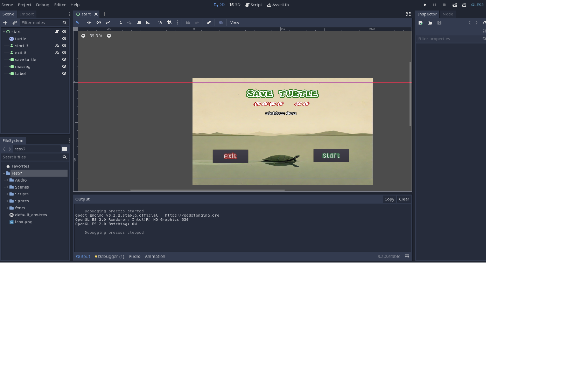Copy the Output log text
The image size is (588, 368).
[x=389, y=199]
